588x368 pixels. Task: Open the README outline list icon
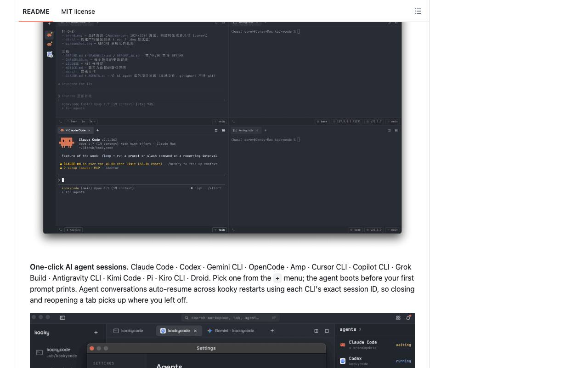[x=418, y=11]
